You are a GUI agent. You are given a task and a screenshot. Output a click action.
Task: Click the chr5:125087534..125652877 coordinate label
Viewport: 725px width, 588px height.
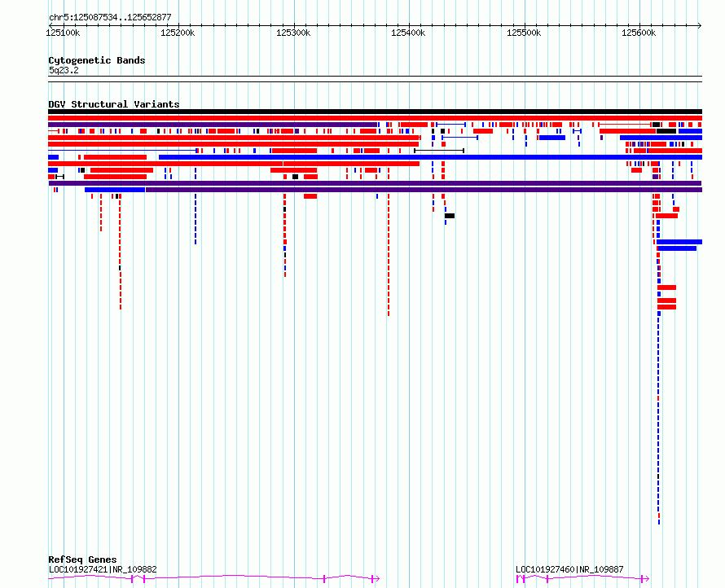click(110, 17)
